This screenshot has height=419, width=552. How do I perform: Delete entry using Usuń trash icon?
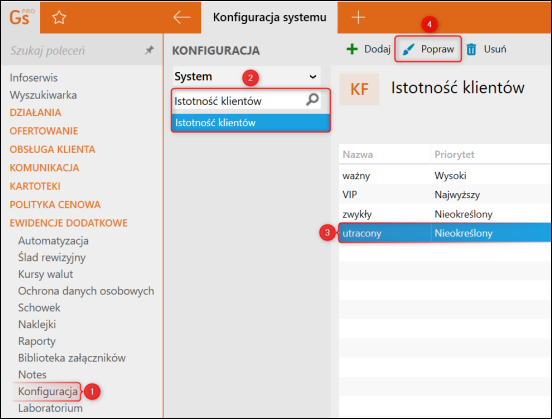[487, 49]
